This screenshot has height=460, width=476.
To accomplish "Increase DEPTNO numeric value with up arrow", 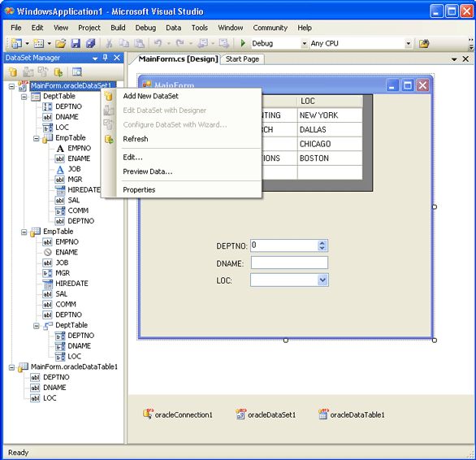I will pyautogui.click(x=322, y=243).
